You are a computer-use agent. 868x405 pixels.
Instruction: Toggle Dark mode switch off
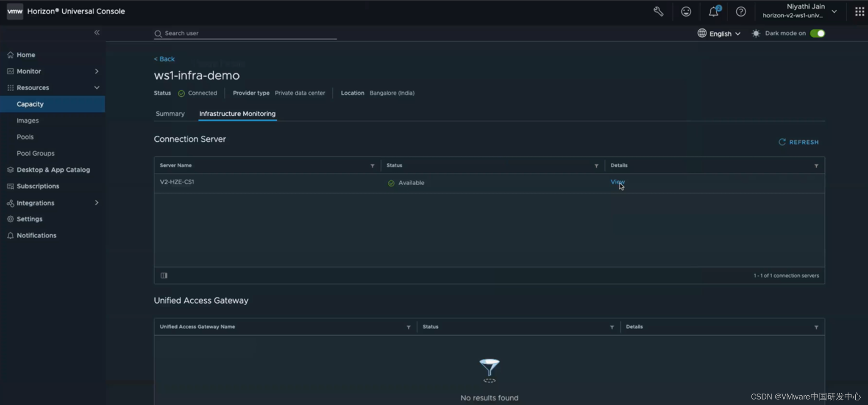pyautogui.click(x=818, y=33)
